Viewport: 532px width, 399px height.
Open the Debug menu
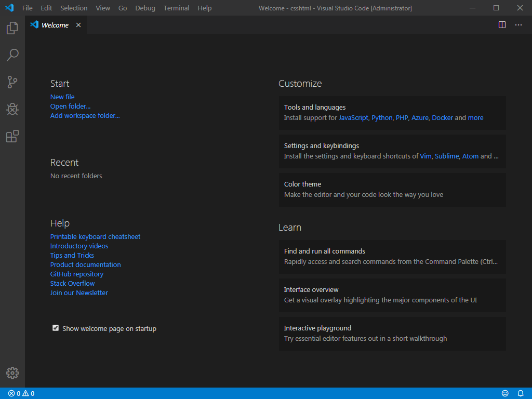click(x=145, y=8)
